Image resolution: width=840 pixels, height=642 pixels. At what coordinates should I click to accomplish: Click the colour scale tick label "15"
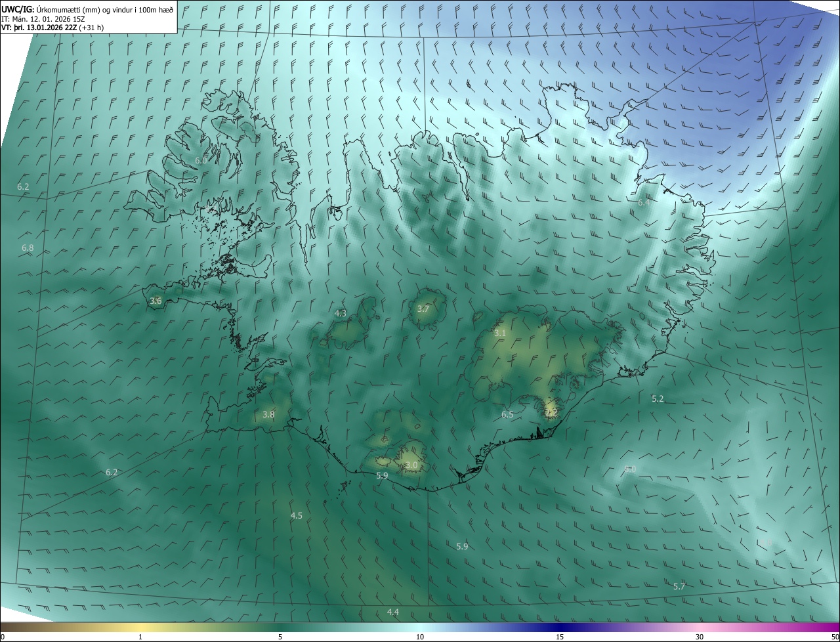point(560,637)
